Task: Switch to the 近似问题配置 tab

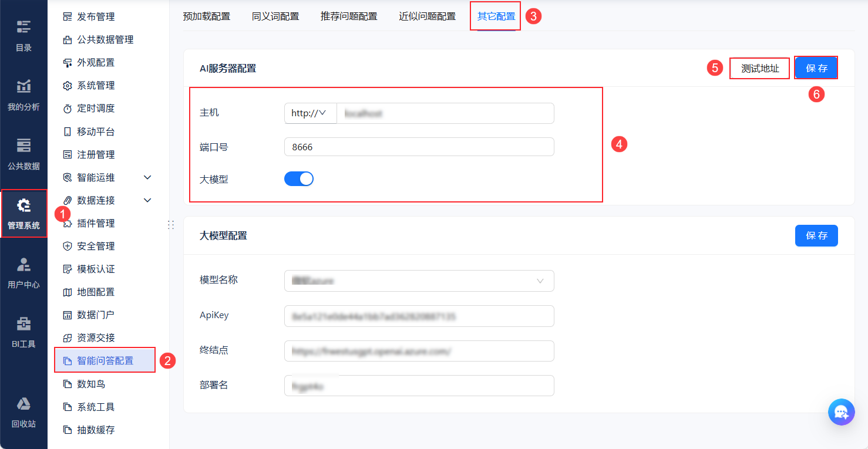Action: [x=428, y=16]
